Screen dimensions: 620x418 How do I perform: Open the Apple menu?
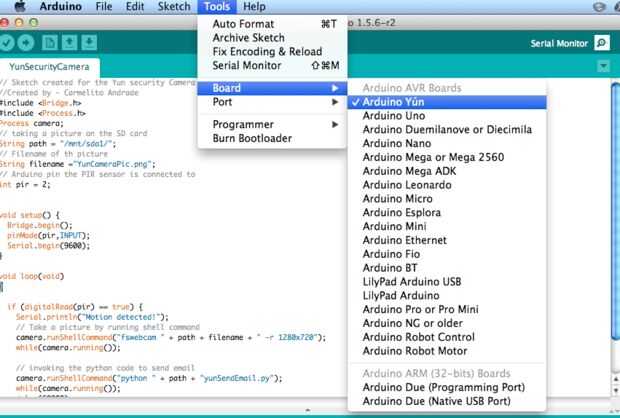click(19, 6)
